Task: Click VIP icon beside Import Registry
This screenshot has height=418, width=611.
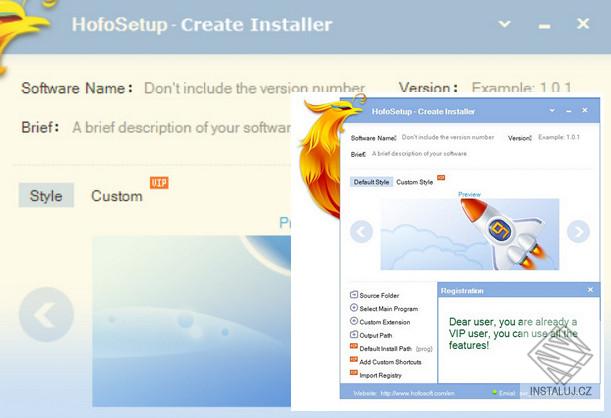Action: tap(354, 373)
